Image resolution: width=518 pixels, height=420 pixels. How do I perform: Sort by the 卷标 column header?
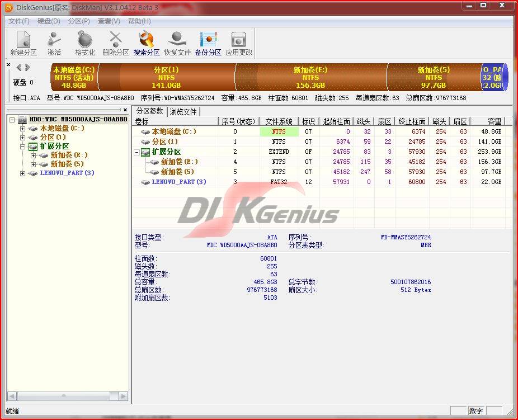click(176, 121)
